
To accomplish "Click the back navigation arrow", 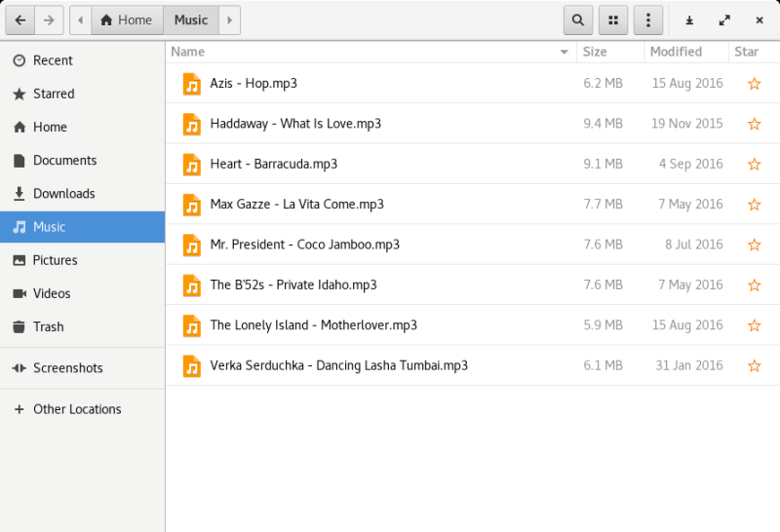I will (x=20, y=19).
